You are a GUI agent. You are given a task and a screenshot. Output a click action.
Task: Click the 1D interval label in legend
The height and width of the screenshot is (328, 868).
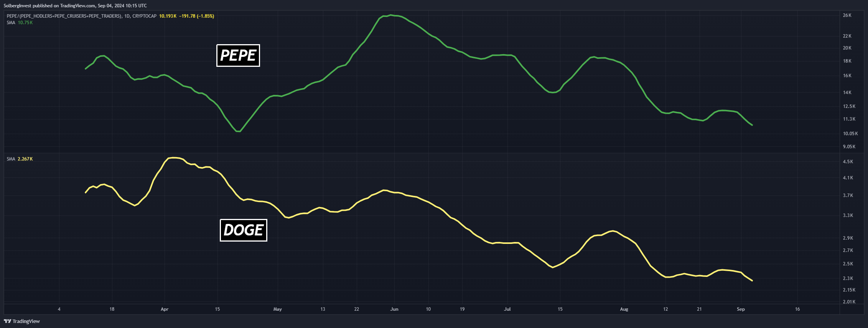[x=127, y=16]
